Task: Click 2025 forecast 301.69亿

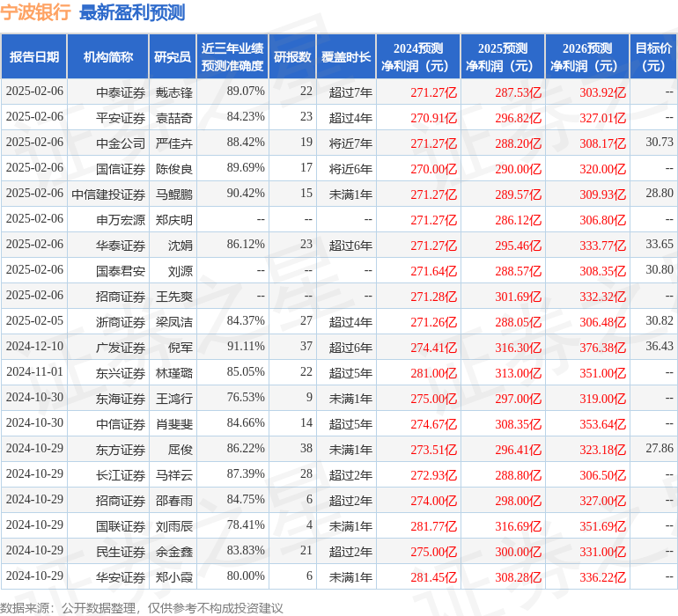Action: point(518,297)
